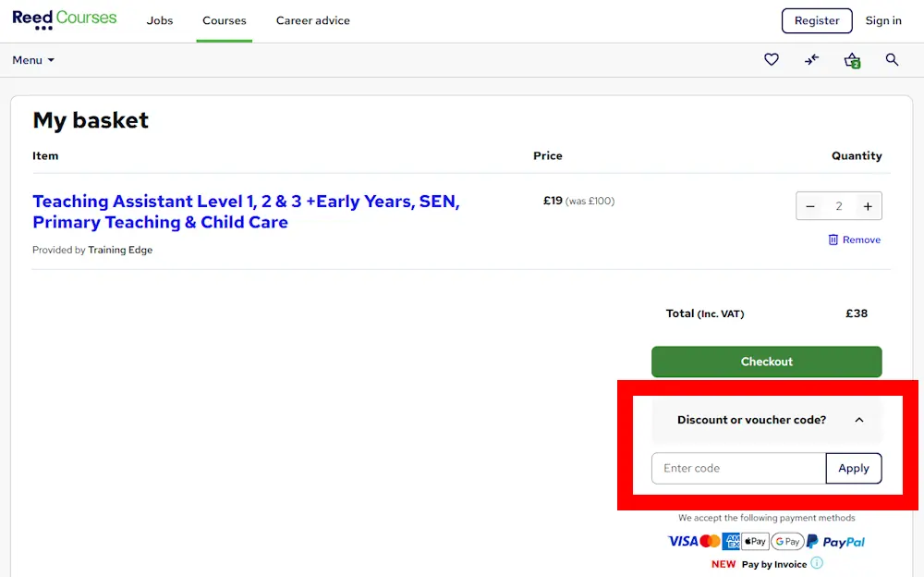Viewport: 924px width, 577px height.
Task: Click the PayPal logo
Action: pyautogui.click(x=835, y=542)
